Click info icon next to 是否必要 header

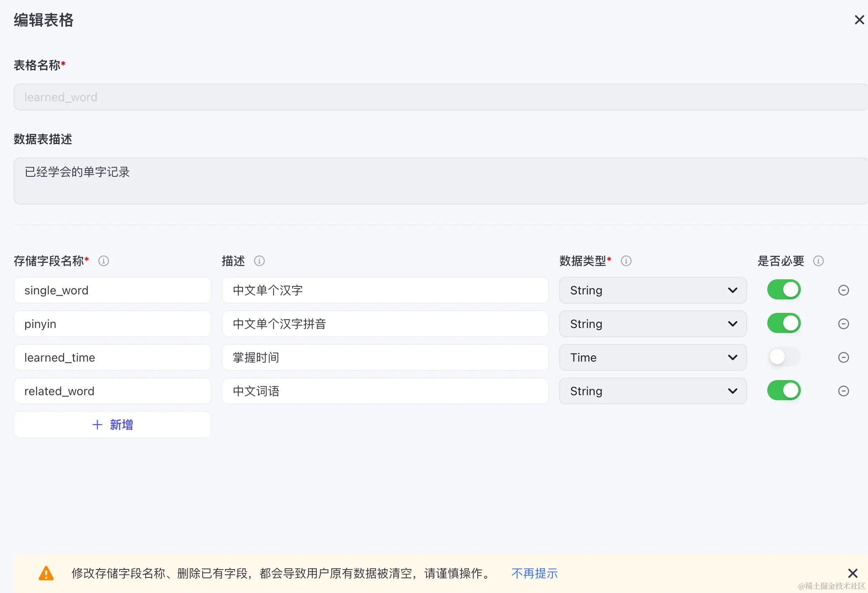point(818,261)
